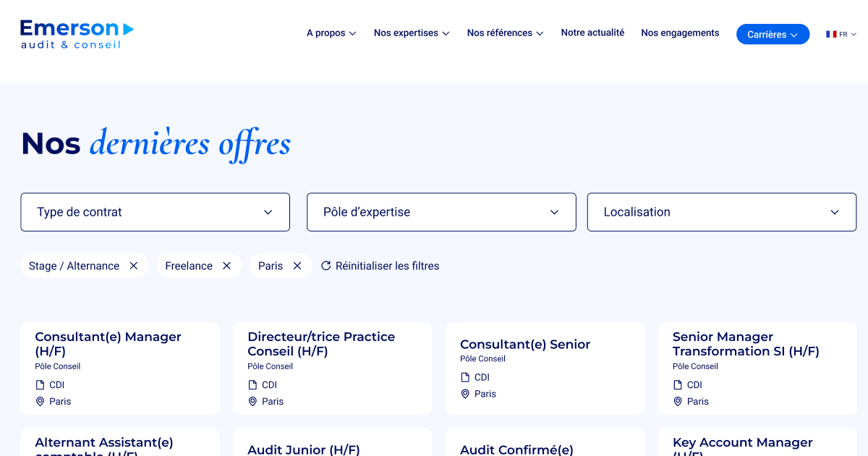Remove the Paris filter chip
The height and width of the screenshot is (456, 868).
(297, 266)
